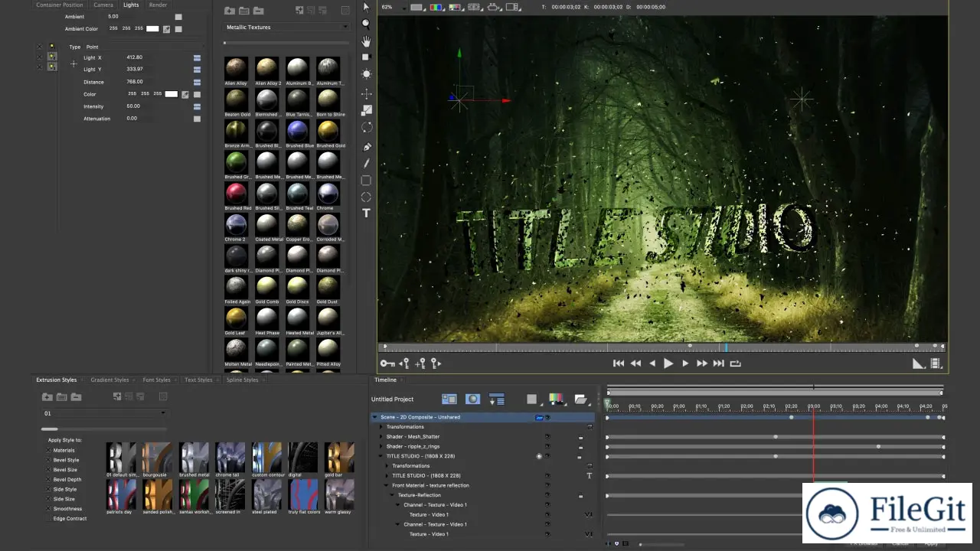Switch to the Gradient Styles tab

109,380
